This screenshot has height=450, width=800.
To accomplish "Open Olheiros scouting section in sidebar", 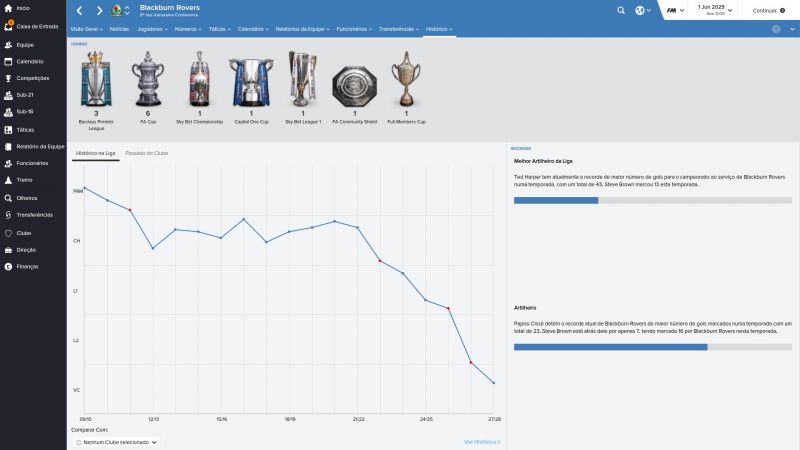I will (x=27, y=197).
